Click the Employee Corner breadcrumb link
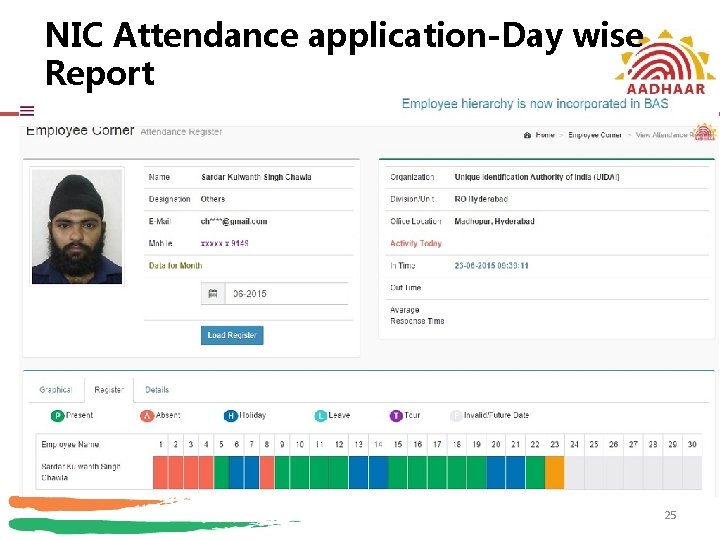 point(595,135)
